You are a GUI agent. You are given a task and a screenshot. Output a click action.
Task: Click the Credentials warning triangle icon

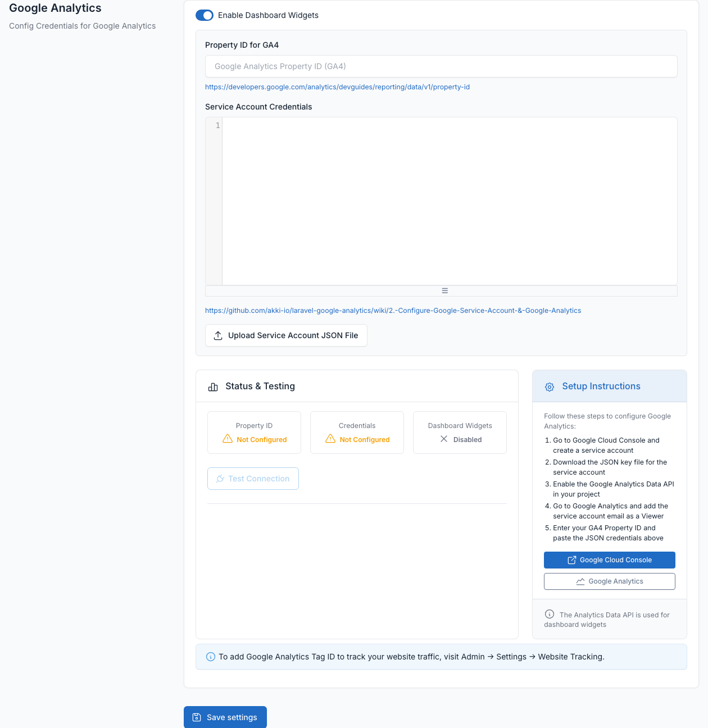(x=330, y=439)
